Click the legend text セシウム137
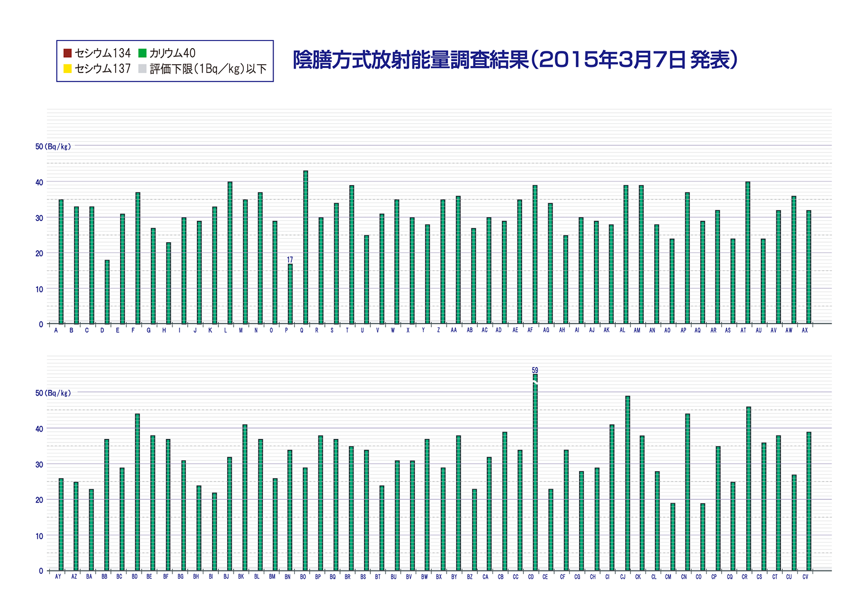 tap(103, 69)
